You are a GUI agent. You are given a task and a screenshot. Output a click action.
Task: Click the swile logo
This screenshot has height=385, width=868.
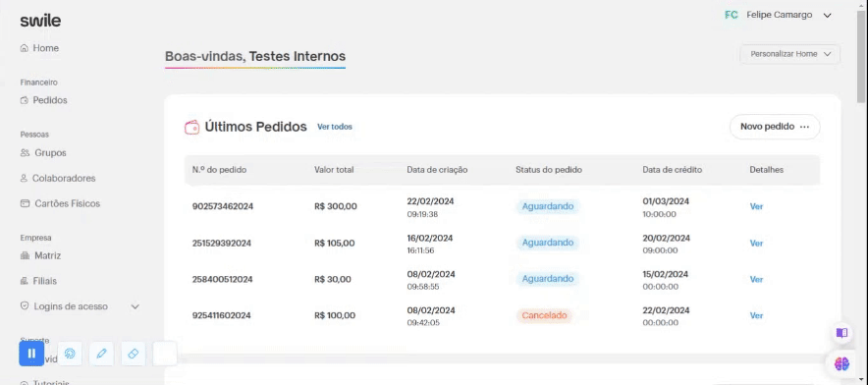pos(40,21)
